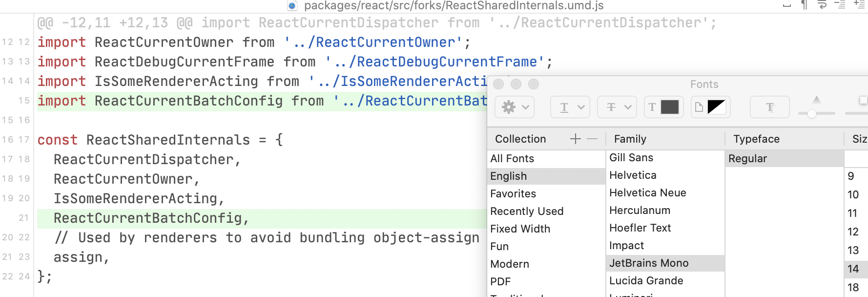Click the '../ReactDebugCurrentFrame' import path
Image resolution: width=868 pixels, height=297 pixels.
coord(434,62)
